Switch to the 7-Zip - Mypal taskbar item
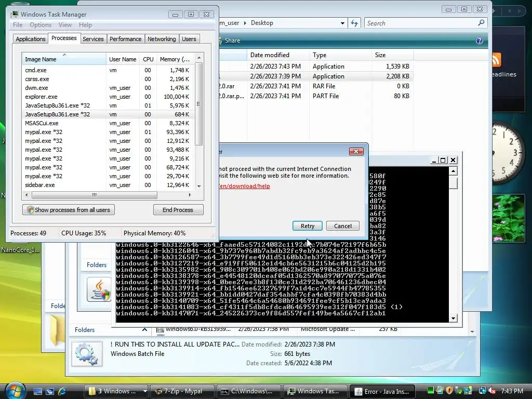This screenshot has height=399, width=532. tap(182, 391)
